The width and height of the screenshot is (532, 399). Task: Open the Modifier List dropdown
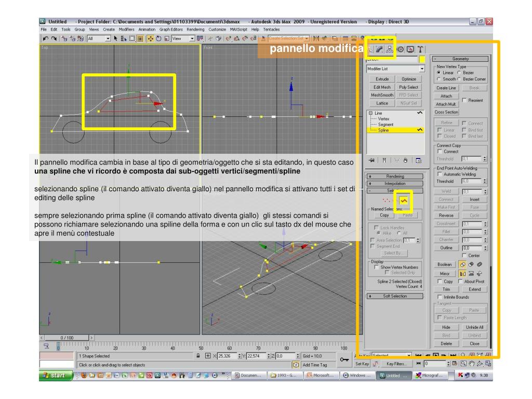[395, 69]
